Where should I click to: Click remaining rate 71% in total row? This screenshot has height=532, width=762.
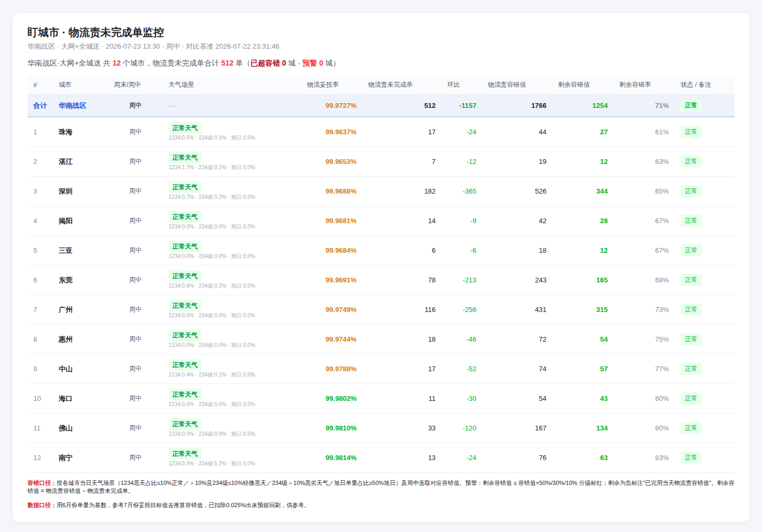tap(662, 106)
